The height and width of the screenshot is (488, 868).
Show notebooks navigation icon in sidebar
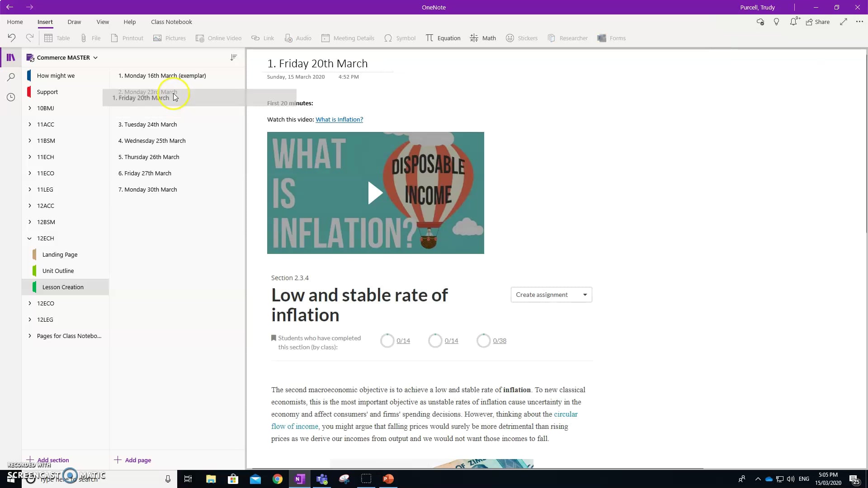[11, 57]
